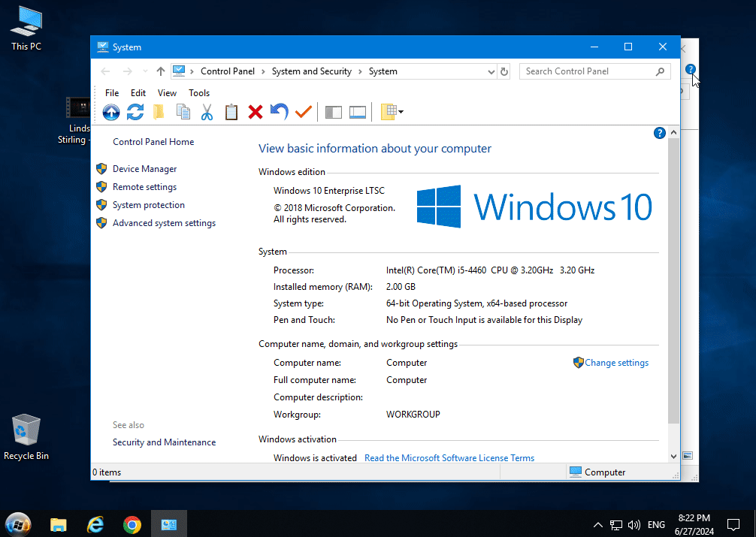Image resolution: width=756 pixels, height=537 pixels.
Task: Click the address bar refresh button
Action: (504, 72)
